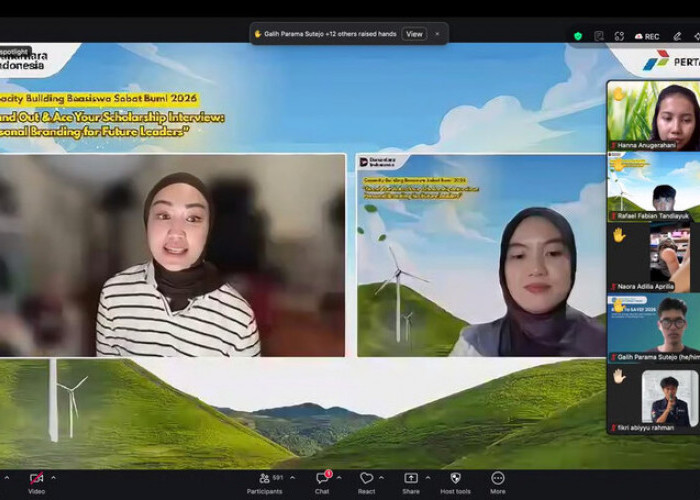This screenshot has width=700, height=500.
Task: Expand the audio options arrow left of Video
Action: pos(7,478)
